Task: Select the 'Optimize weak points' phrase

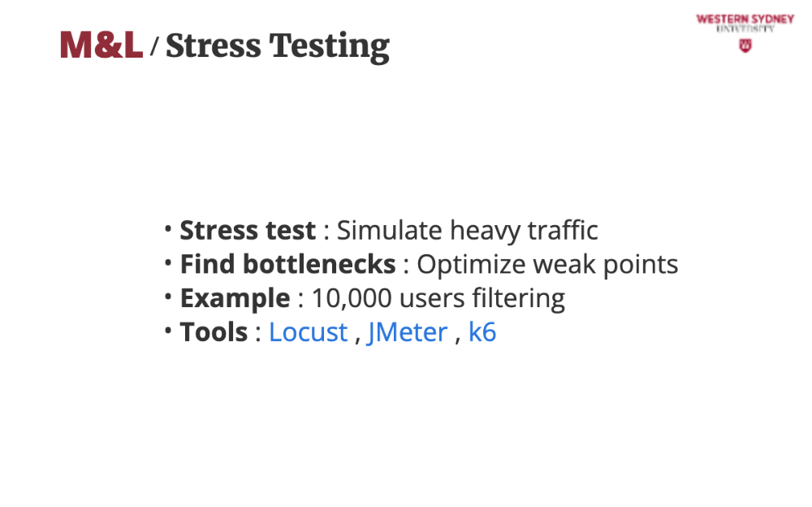Action: [547, 265]
